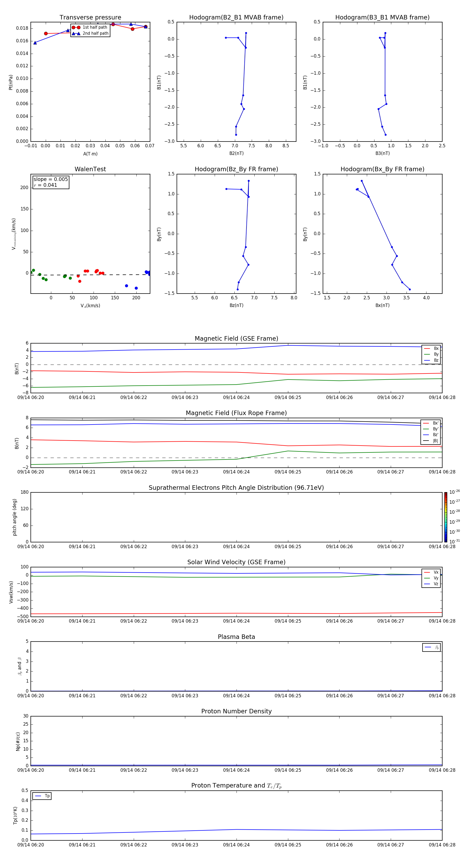Screen dimensions: 473x868
Task: Click the pitch angle color scale bar
Action: (446, 517)
